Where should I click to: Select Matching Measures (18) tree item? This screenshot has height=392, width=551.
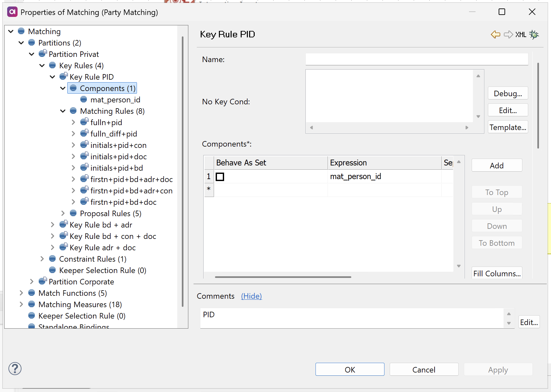tap(80, 305)
